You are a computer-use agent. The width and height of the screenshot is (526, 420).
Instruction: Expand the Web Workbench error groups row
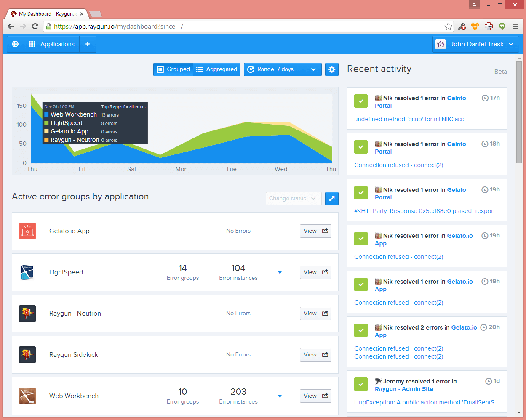click(280, 396)
